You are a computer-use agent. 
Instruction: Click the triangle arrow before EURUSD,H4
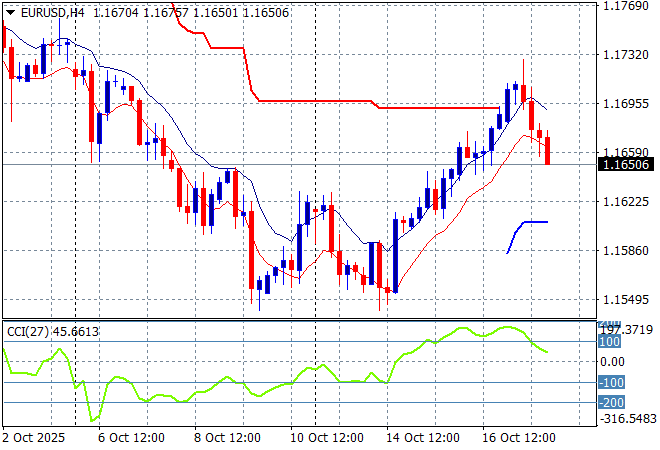click(11, 13)
